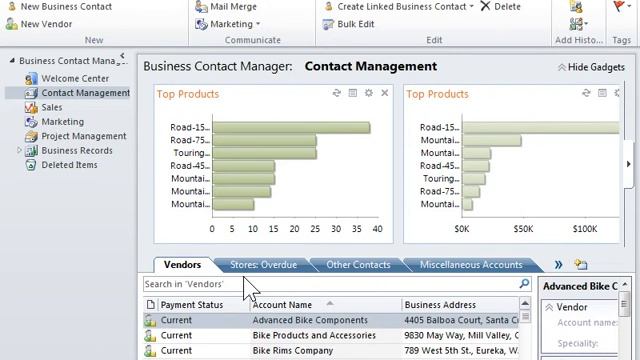Click Mail Merge in Communicate group

point(226,7)
